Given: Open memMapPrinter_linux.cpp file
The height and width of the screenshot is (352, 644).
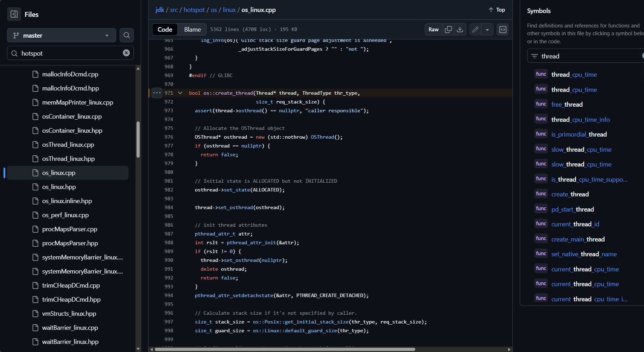Looking at the screenshot, I should pos(78,102).
